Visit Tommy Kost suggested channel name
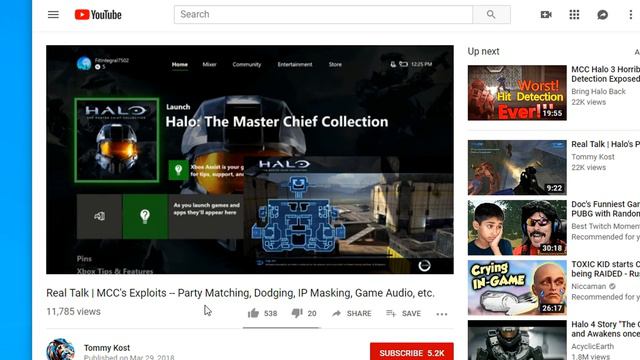The height and width of the screenshot is (360, 640). click(x=593, y=157)
